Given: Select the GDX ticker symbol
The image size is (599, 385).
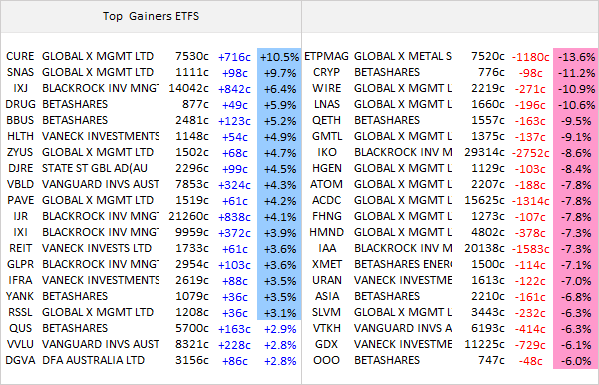Looking at the screenshot, I should point(326,345).
